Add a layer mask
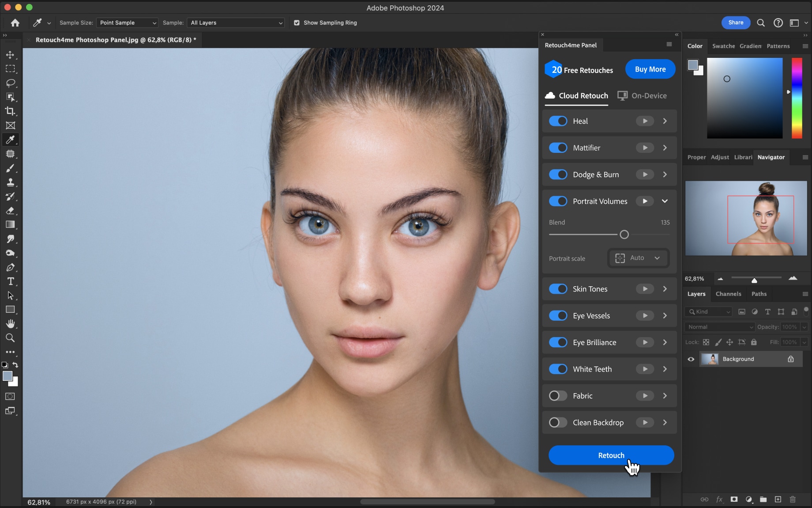Image resolution: width=812 pixels, height=508 pixels. point(734,499)
